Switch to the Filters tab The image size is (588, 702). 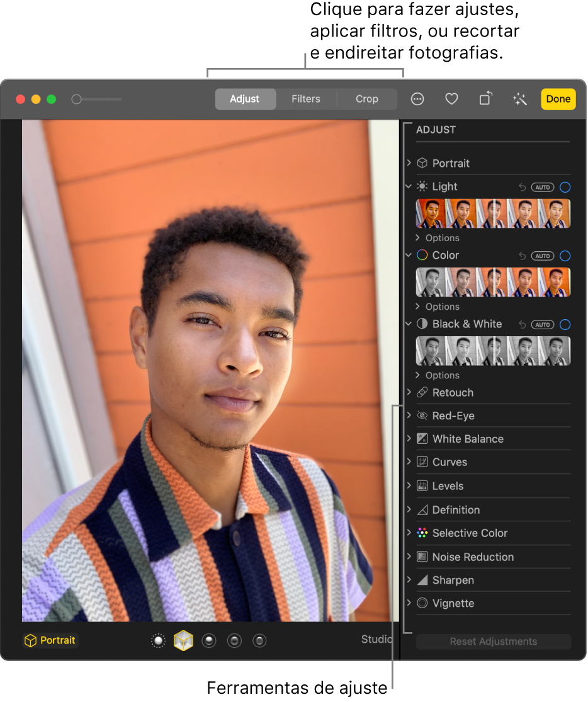pyautogui.click(x=306, y=99)
